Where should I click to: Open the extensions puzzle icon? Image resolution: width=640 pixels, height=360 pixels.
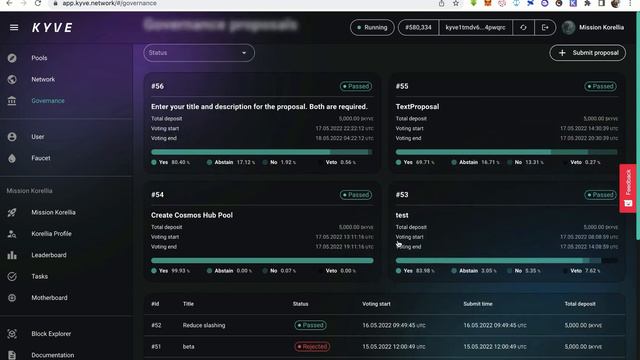pos(587,3)
